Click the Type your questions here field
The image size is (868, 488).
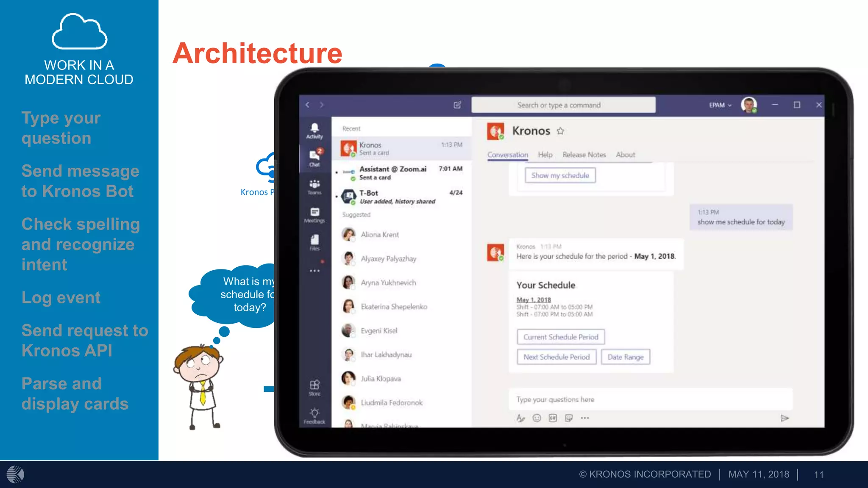[x=650, y=399]
